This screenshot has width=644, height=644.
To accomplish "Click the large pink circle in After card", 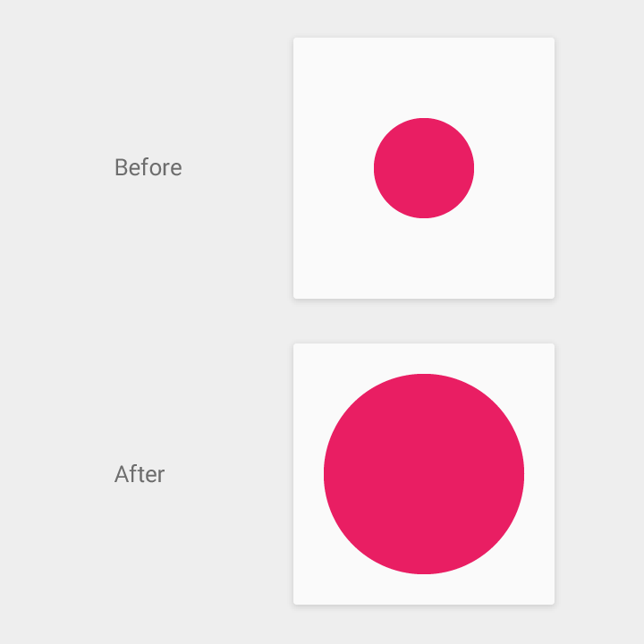I will (x=424, y=474).
